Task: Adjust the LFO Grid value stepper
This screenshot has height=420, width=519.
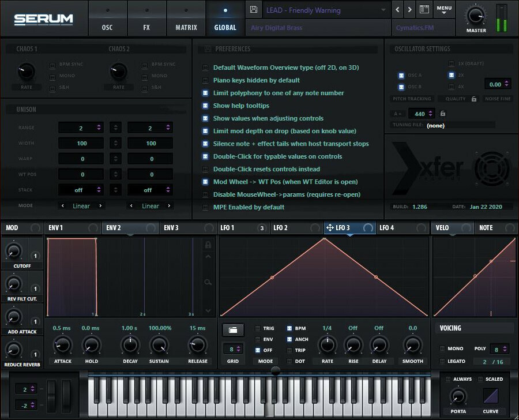Action: click(238, 349)
